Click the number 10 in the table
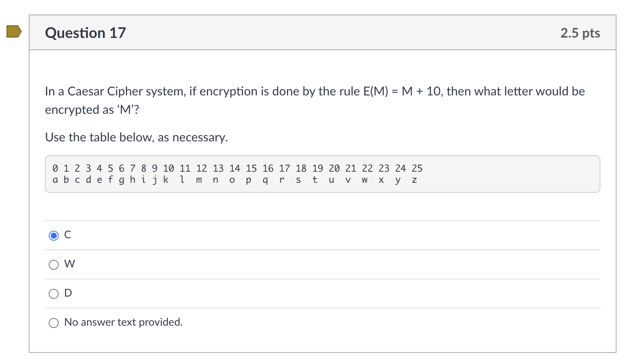The width and height of the screenshot is (633, 364). click(x=168, y=168)
